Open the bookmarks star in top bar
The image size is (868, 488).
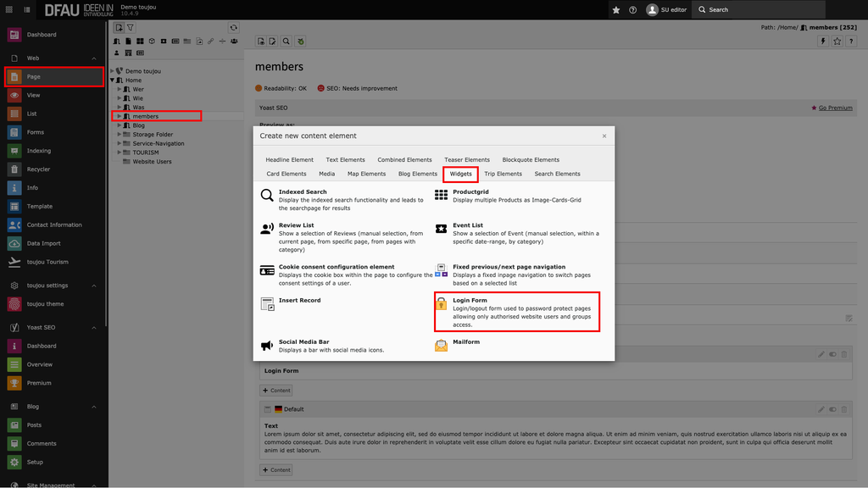coord(616,10)
